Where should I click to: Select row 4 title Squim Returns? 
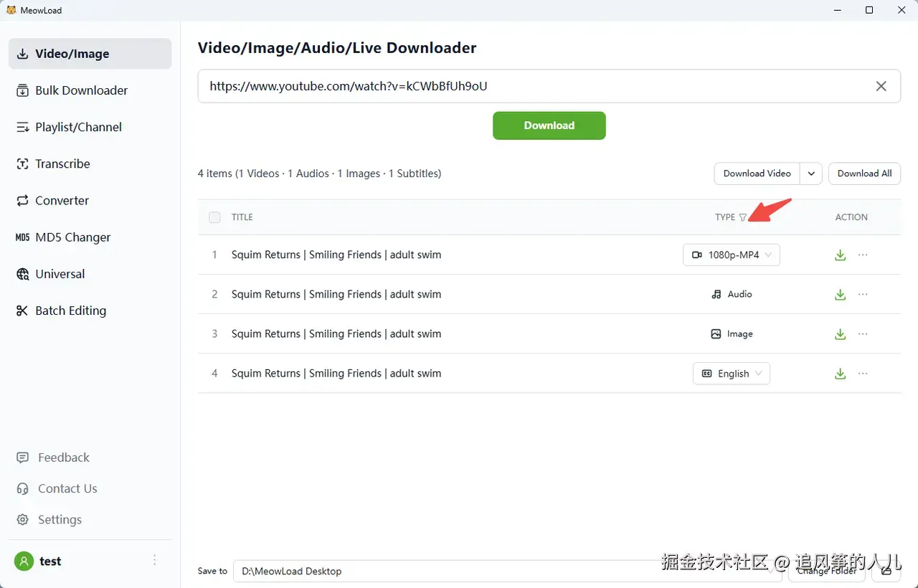pyautogui.click(x=336, y=373)
